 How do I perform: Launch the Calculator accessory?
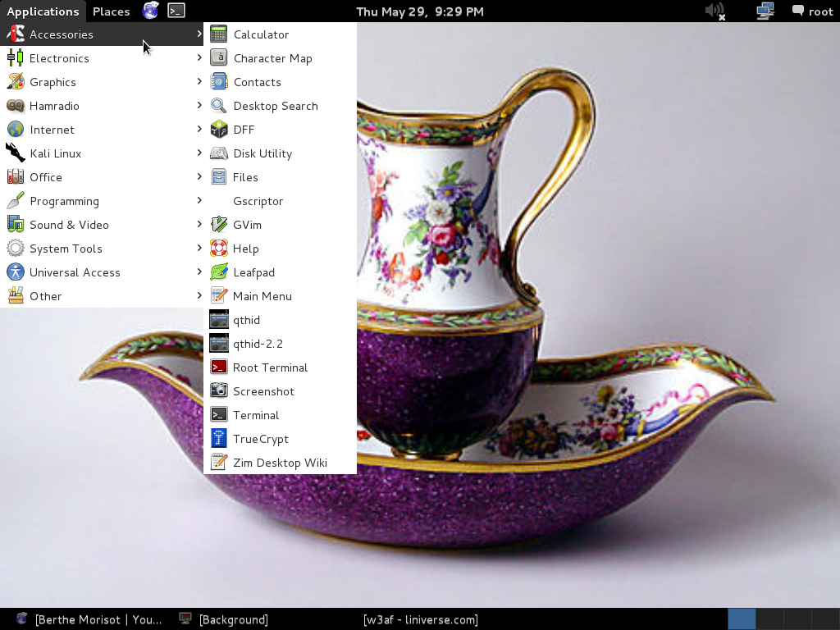point(260,34)
